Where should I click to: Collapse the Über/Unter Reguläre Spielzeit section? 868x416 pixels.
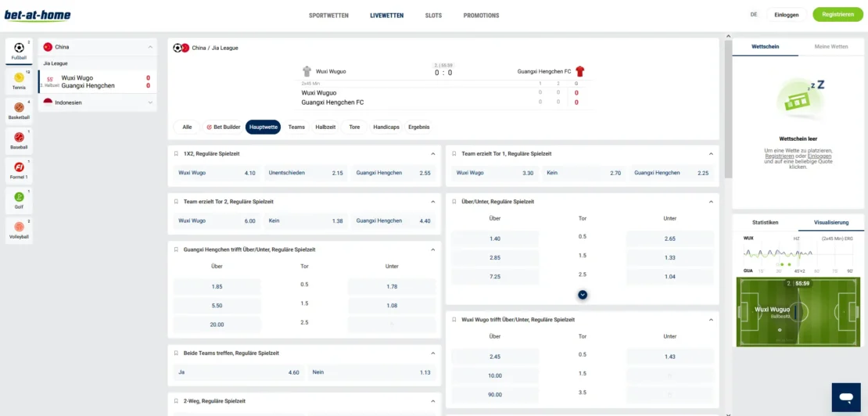point(711,202)
